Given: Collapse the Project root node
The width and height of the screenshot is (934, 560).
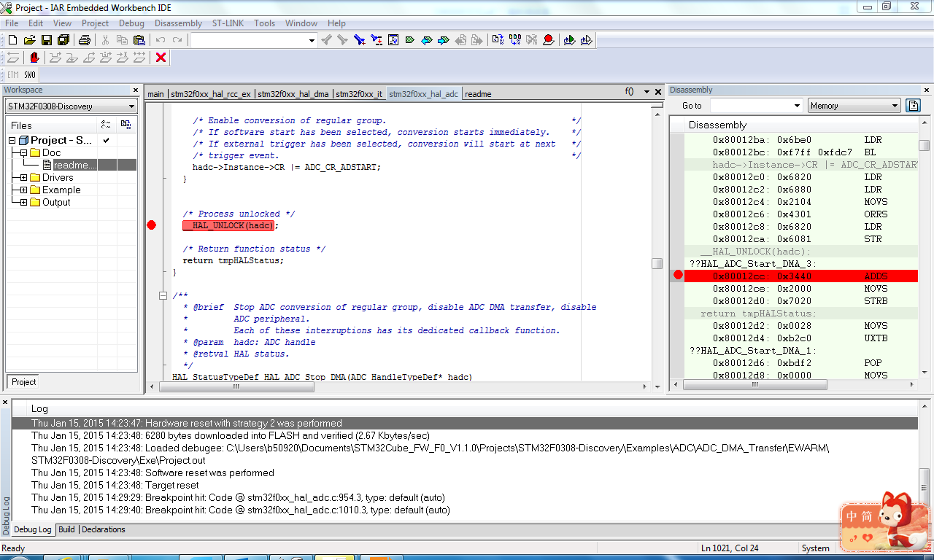Looking at the screenshot, I should point(12,140).
